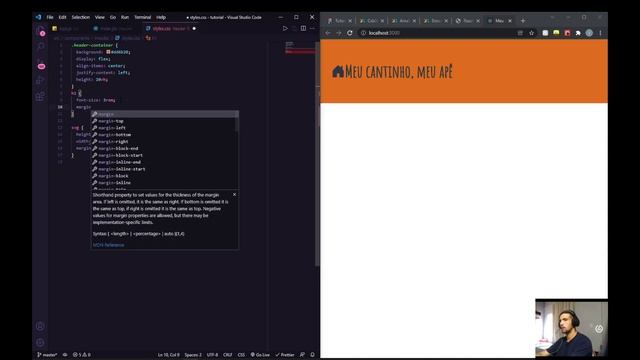Choose margin-top suggestion
The height and width of the screenshot is (360, 640).
coord(164,121)
